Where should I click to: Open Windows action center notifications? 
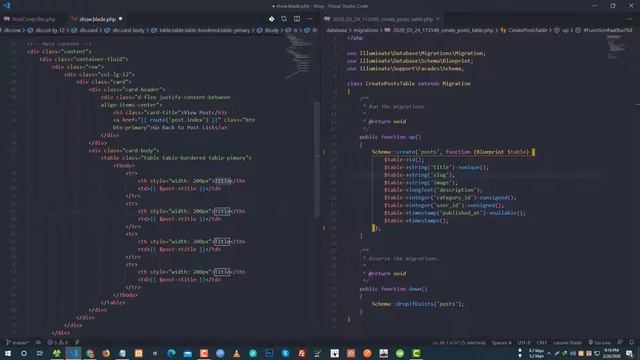point(630,353)
